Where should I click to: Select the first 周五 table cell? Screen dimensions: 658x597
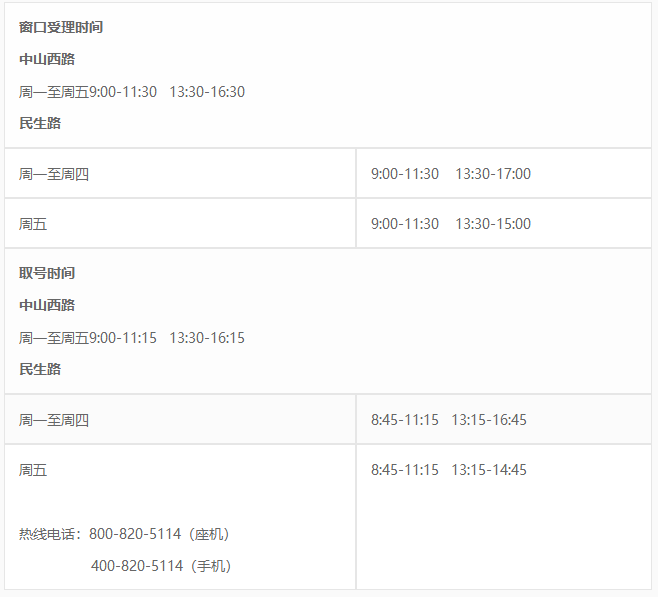[x=180, y=223]
